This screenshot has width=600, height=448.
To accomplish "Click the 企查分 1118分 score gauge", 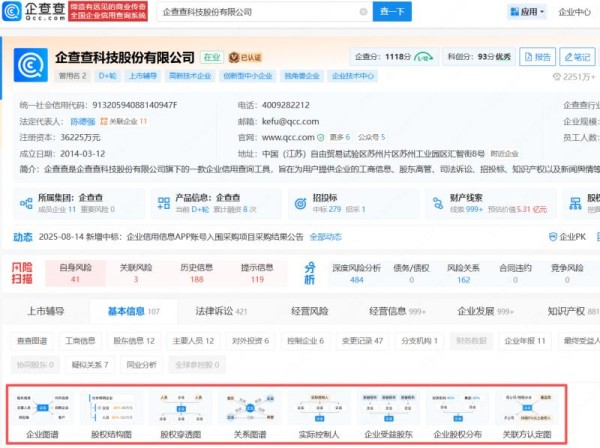I will pyautogui.click(x=393, y=57).
